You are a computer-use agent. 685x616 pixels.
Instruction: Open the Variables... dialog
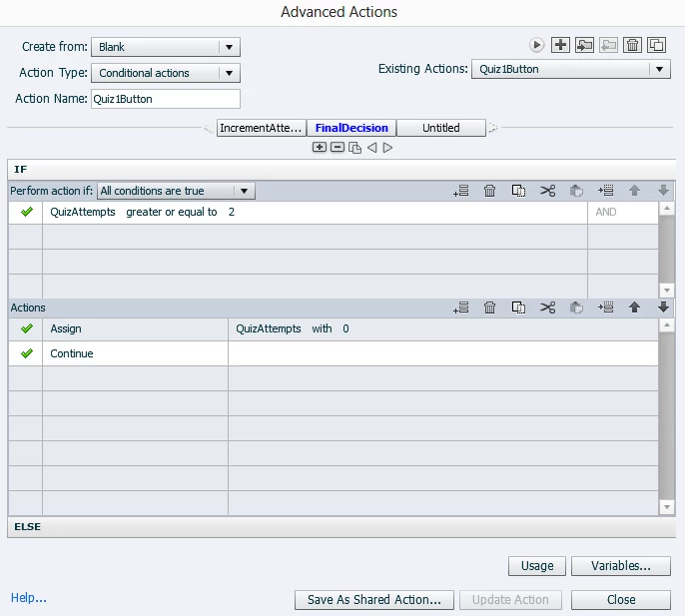click(621, 566)
